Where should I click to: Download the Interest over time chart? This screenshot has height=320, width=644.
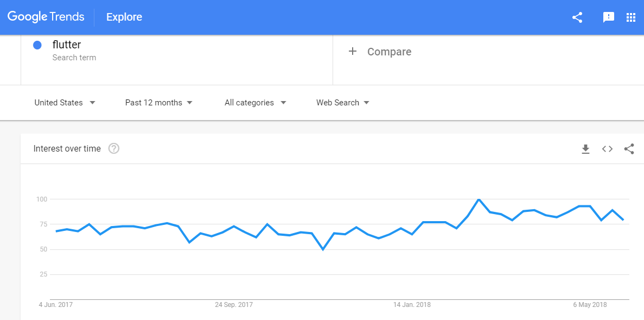tap(585, 149)
